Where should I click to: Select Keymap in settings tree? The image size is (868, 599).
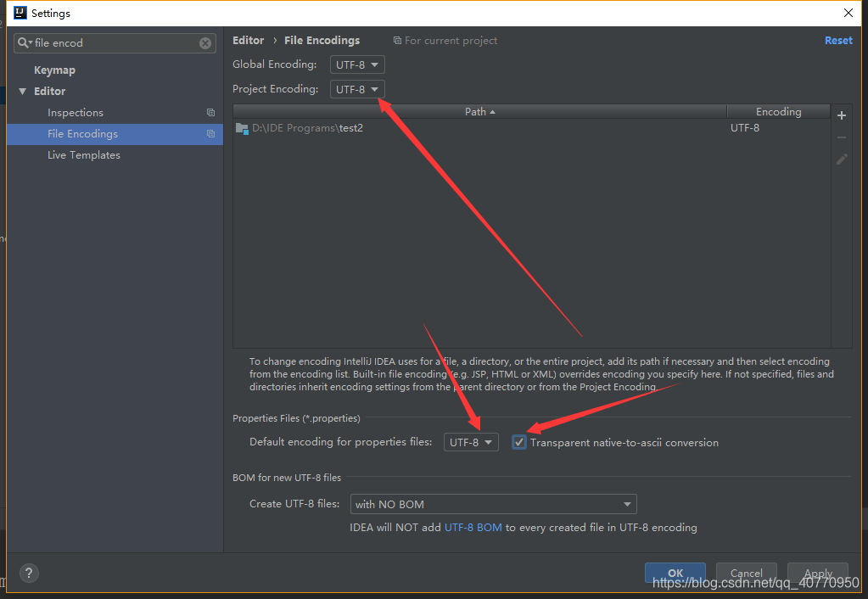(54, 70)
